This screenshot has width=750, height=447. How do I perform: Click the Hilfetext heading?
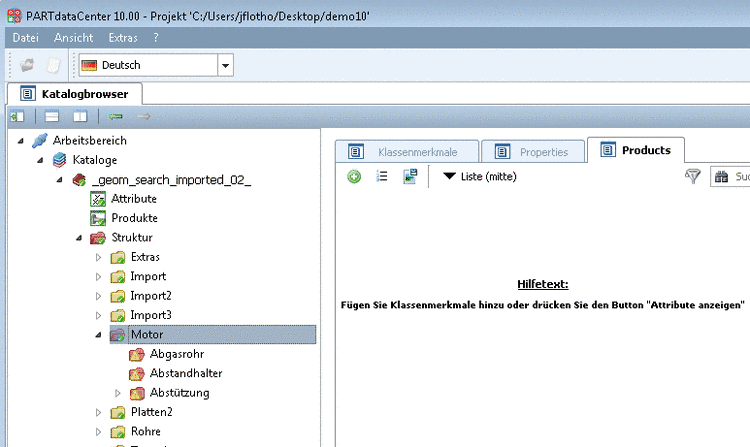coord(543,284)
